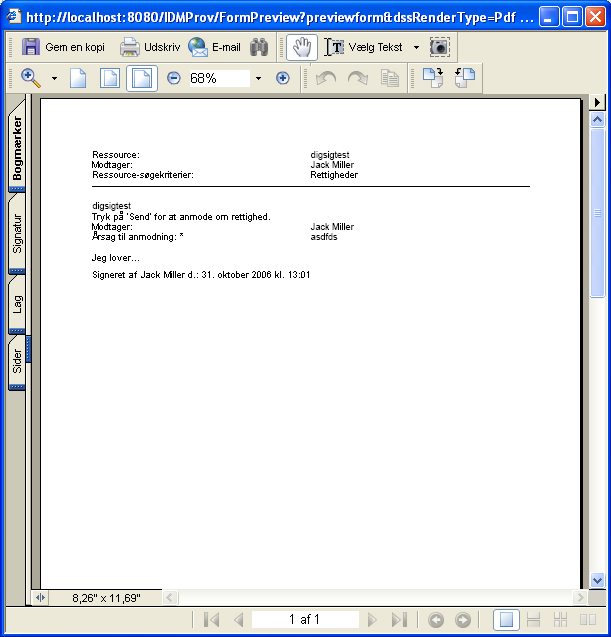Select the Hand tool
Viewport: 611px width, 637px height.
pos(302,47)
